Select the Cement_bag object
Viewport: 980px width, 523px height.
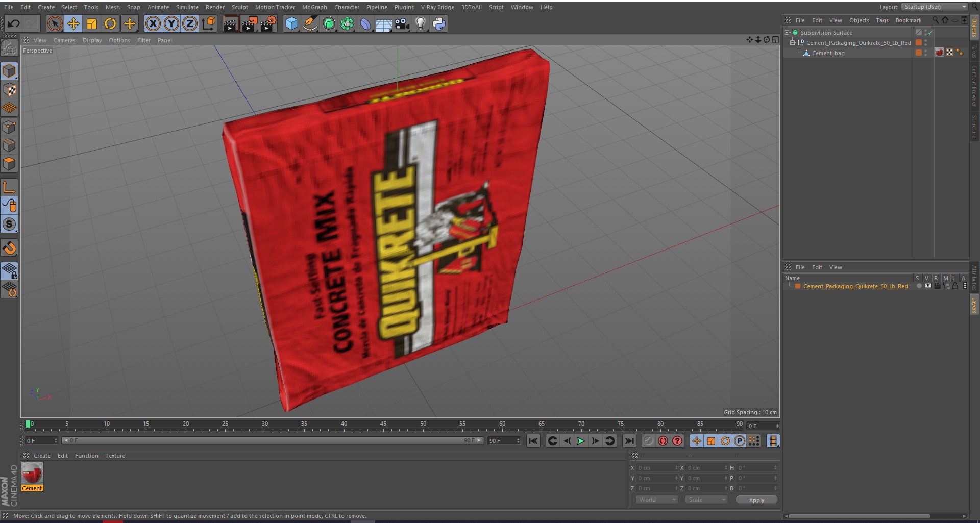click(x=828, y=53)
